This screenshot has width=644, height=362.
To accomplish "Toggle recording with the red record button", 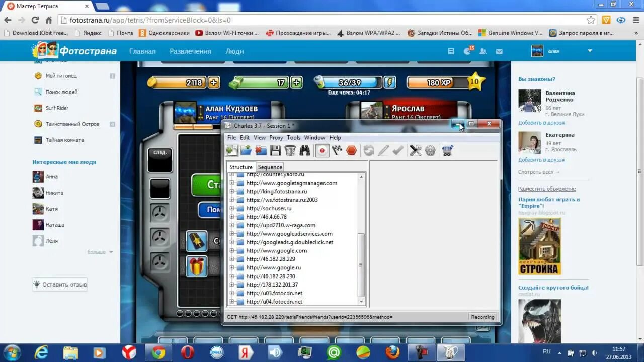I will (x=322, y=150).
